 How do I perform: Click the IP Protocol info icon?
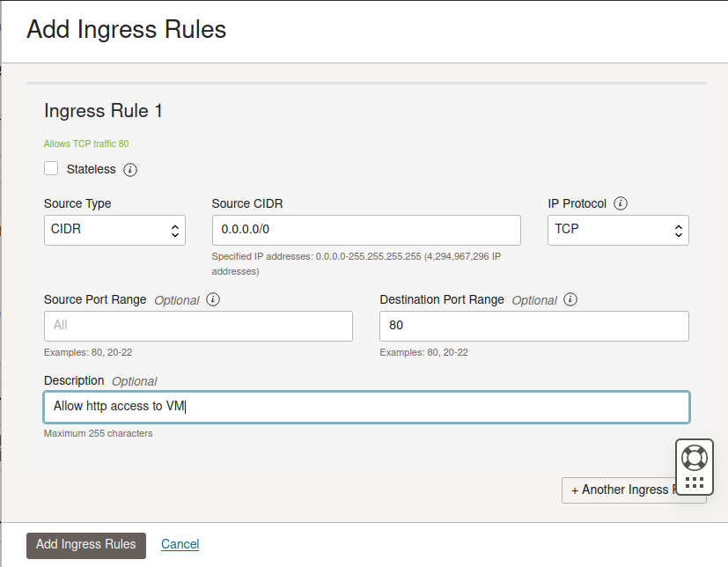coord(621,203)
